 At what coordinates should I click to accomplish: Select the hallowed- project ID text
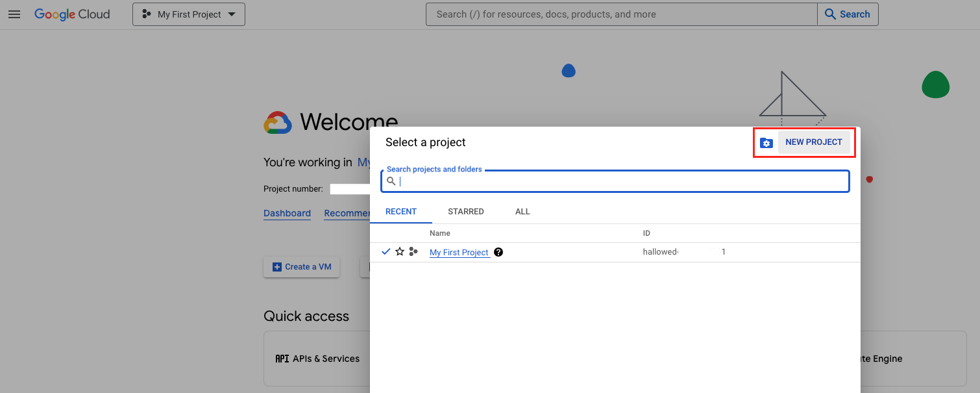point(661,252)
